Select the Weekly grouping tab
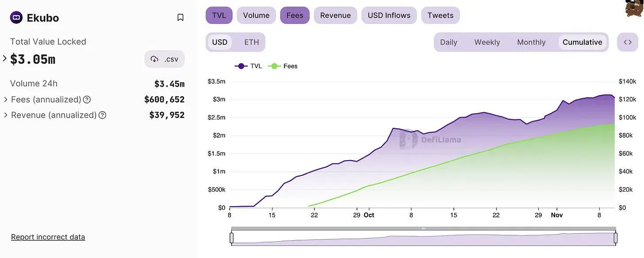The width and height of the screenshot is (644, 258). click(487, 42)
